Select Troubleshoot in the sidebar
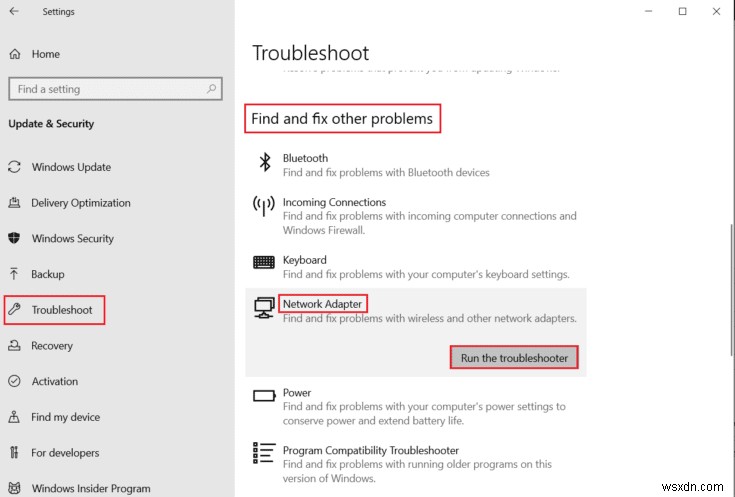This screenshot has height=497, width=735. pos(61,310)
